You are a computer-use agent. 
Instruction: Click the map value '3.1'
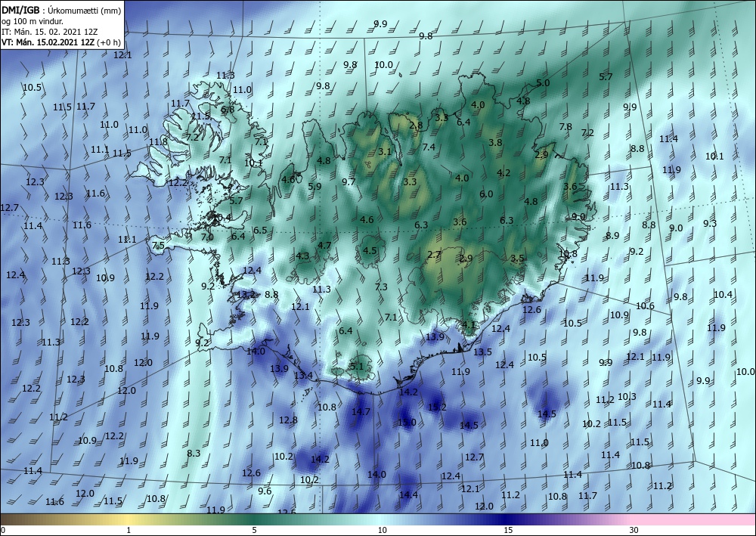pyautogui.click(x=384, y=151)
